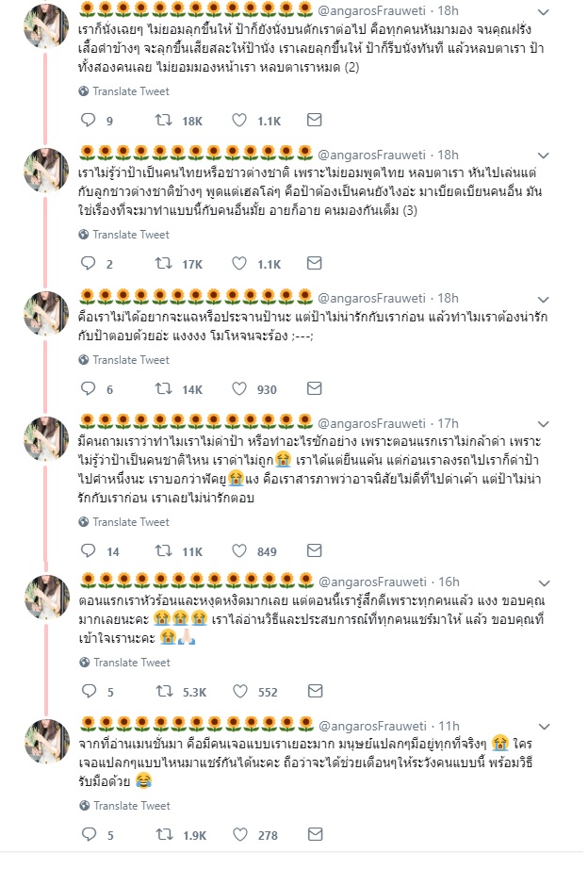Screen dimensions: 588x869
Task: Send the 17K-retweet tweet via direct message
Action: pos(314,263)
